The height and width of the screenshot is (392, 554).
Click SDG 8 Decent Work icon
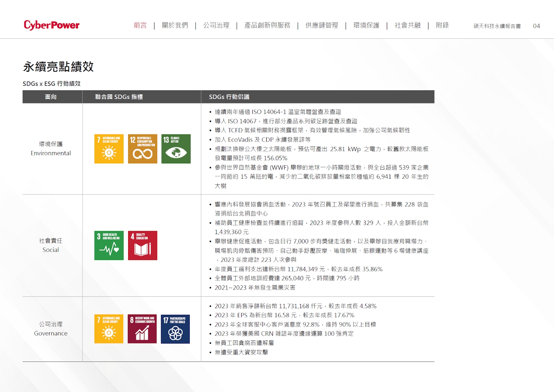[x=142, y=329]
